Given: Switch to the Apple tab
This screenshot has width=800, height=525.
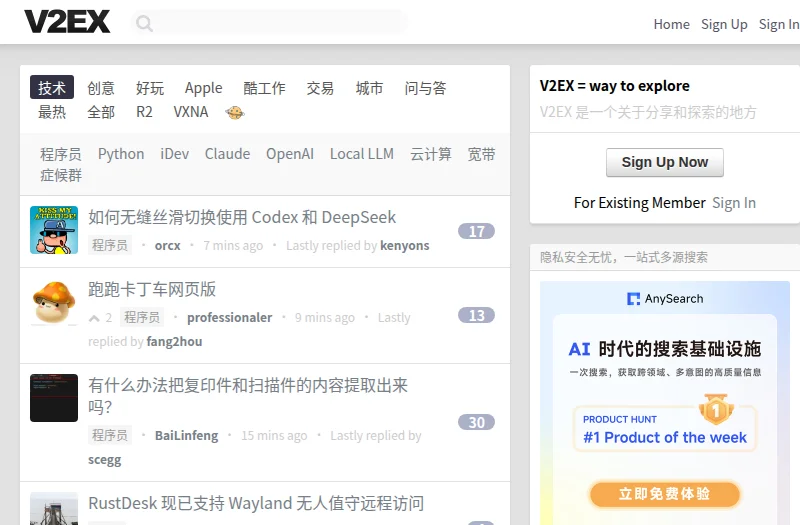Looking at the screenshot, I should click(x=204, y=88).
